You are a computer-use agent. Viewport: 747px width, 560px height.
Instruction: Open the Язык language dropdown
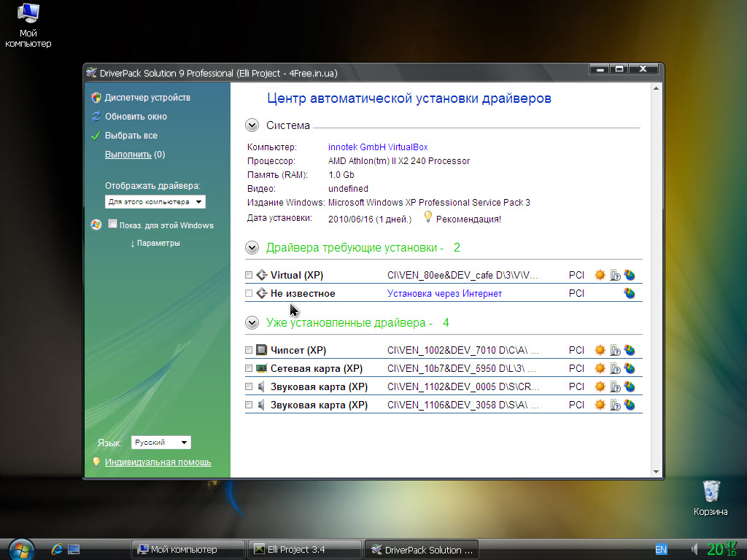pyautogui.click(x=161, y=443)
